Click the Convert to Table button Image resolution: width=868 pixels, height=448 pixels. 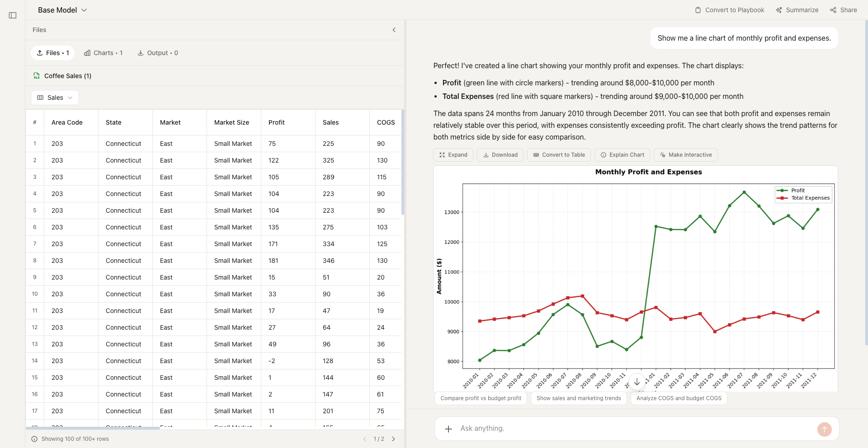click(559, 155)
